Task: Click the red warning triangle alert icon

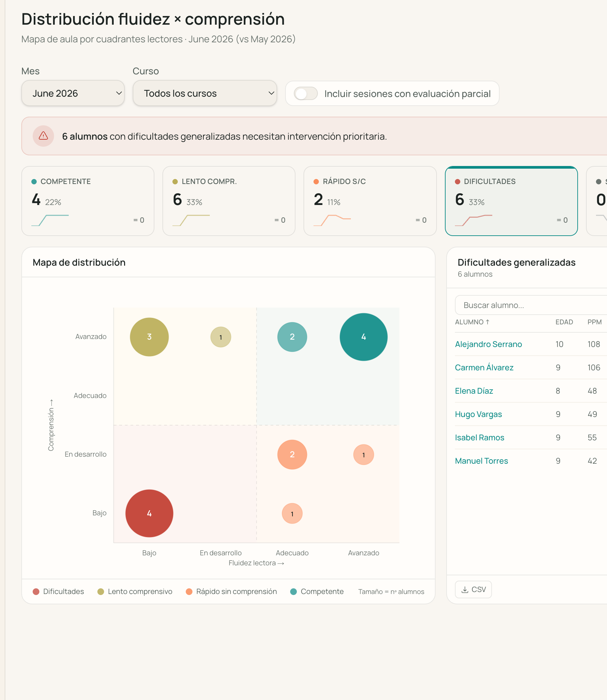Action: pos(43,136)
